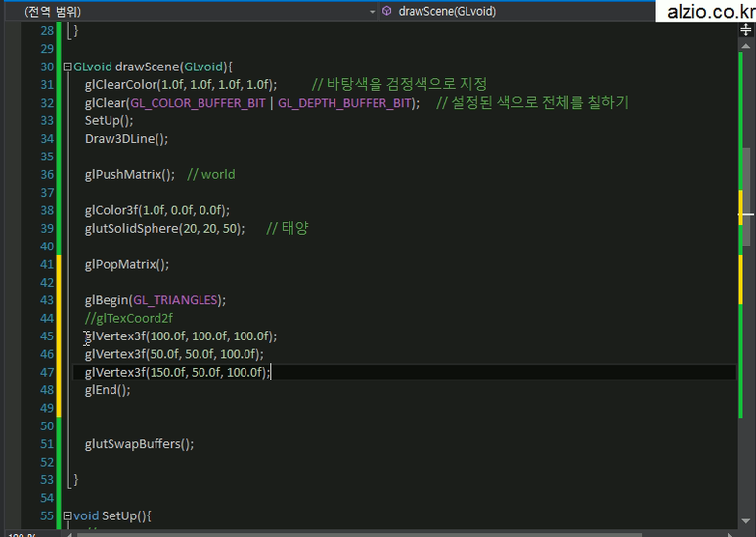Click the glColor3f(1.0f, 0.0f, 0.0f) line
This screenshot has height=537, width=756.
(x=157, y=210)
